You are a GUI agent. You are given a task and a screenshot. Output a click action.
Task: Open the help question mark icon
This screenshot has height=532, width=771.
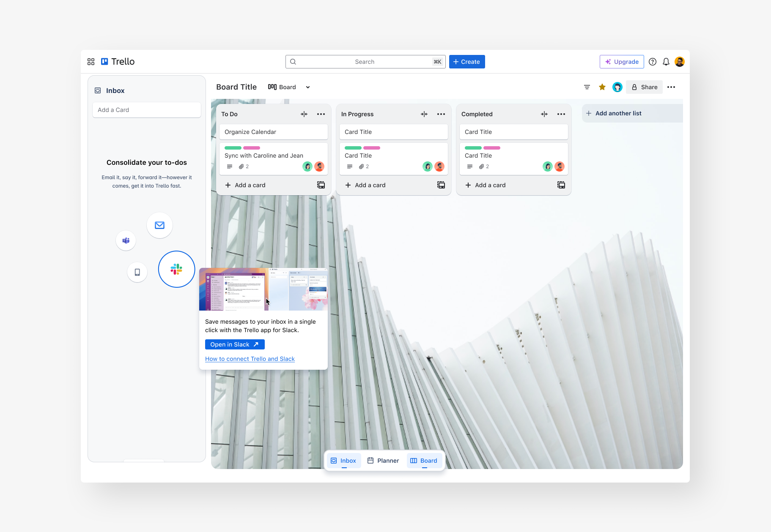point(653,62)
